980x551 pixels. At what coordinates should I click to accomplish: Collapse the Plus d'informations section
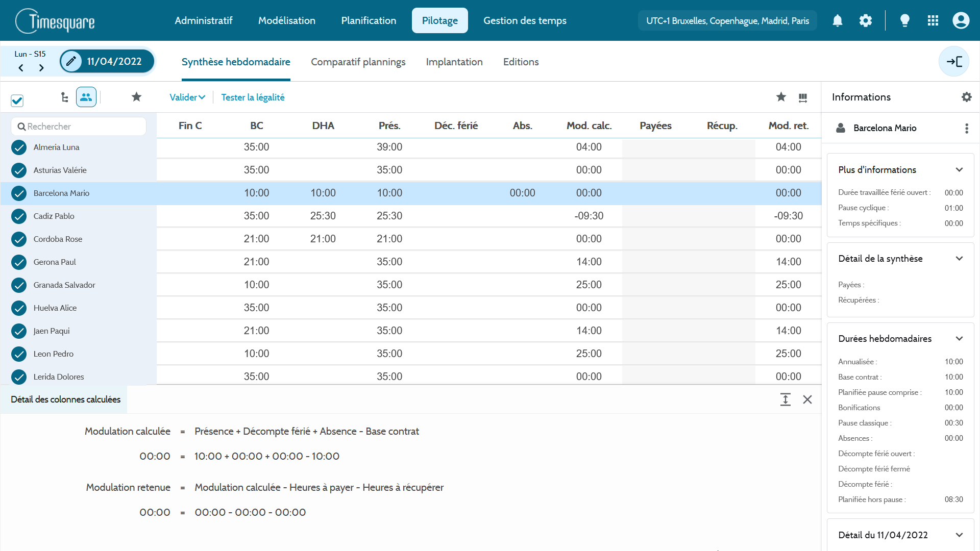click(959, 170)
